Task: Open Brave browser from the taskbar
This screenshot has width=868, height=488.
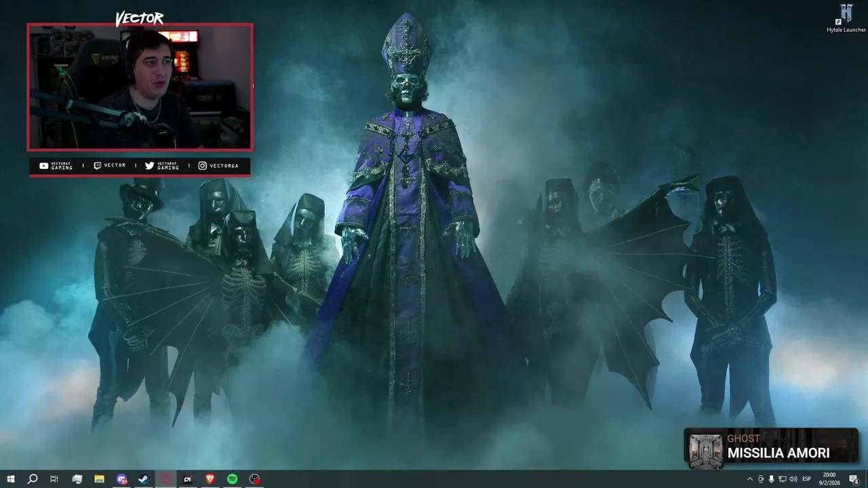Action: [210, 479]
